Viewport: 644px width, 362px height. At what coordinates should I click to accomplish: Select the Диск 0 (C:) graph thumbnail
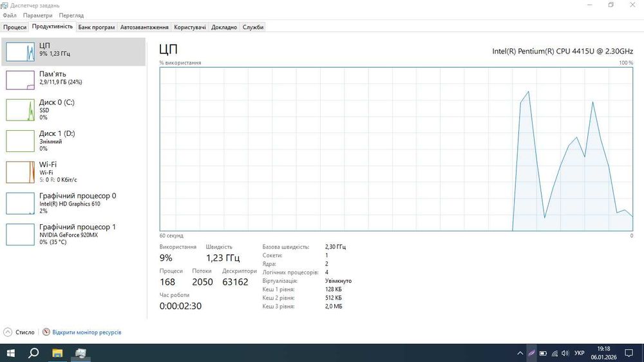click(20, 110)
